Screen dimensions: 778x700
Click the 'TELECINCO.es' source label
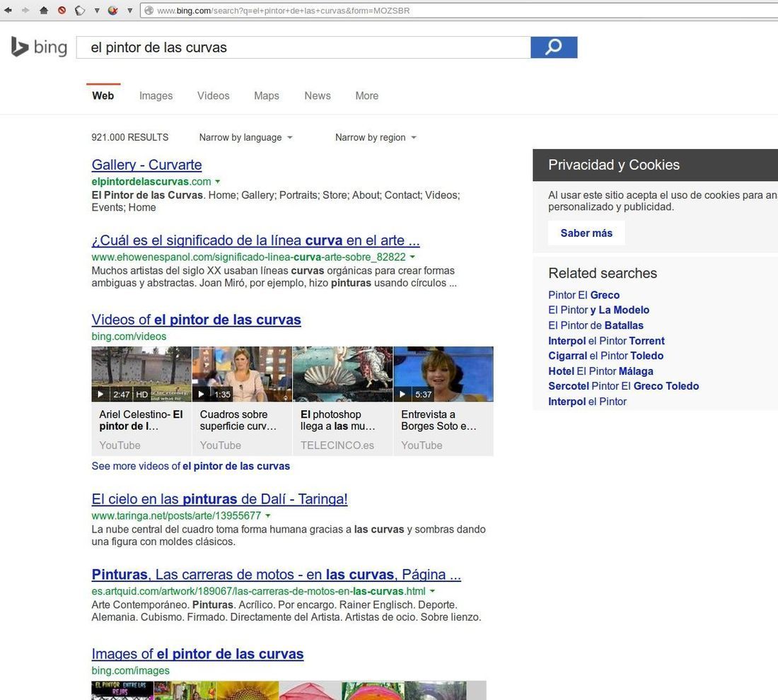pyautogui.click(x=337, y=445)
